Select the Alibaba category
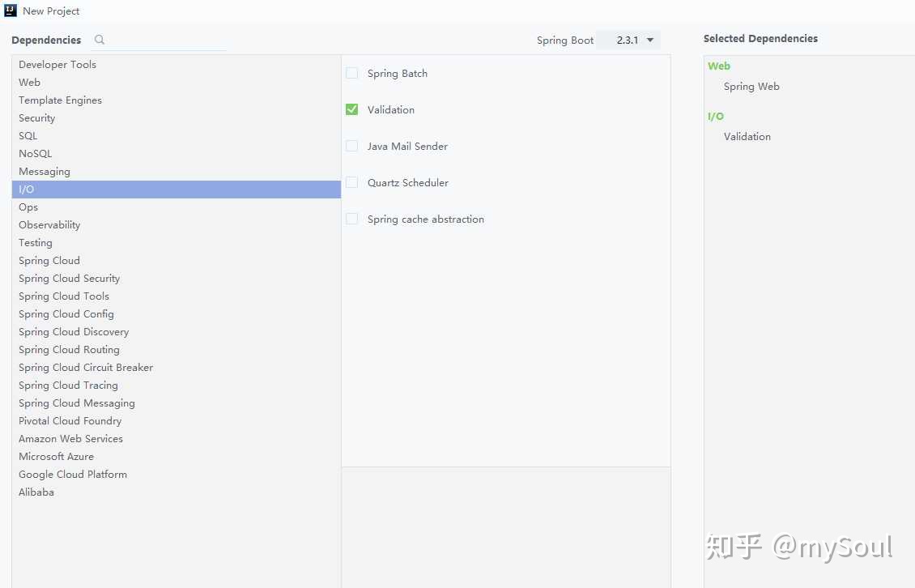Image resolution: width=915 pixels, height=588 pixels. (177, 492)
